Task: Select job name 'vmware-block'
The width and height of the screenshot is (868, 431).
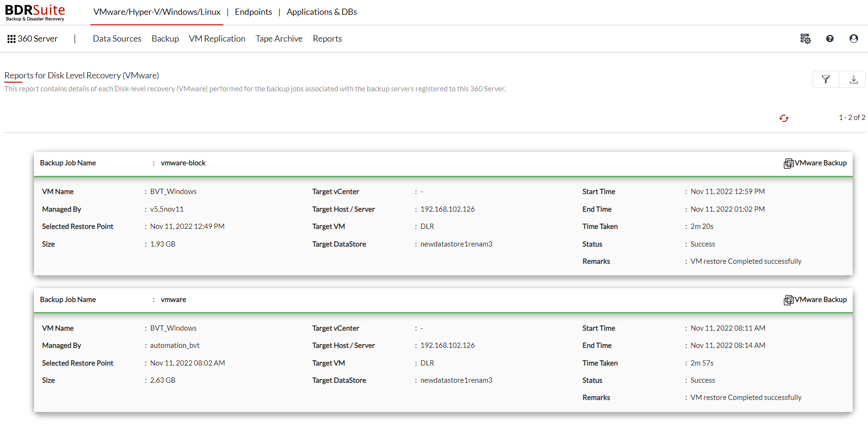Action: click(x=183, y=163)
